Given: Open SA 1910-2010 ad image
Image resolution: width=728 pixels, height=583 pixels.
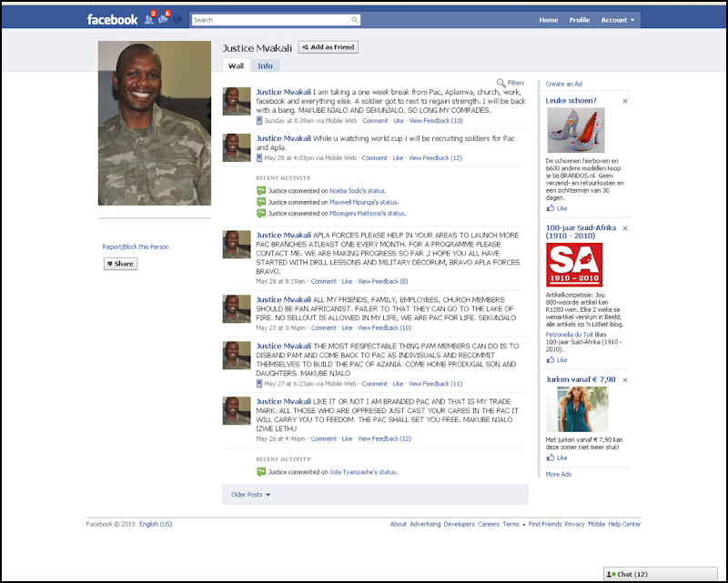Looking at the screenshot, I should (574, 265).
